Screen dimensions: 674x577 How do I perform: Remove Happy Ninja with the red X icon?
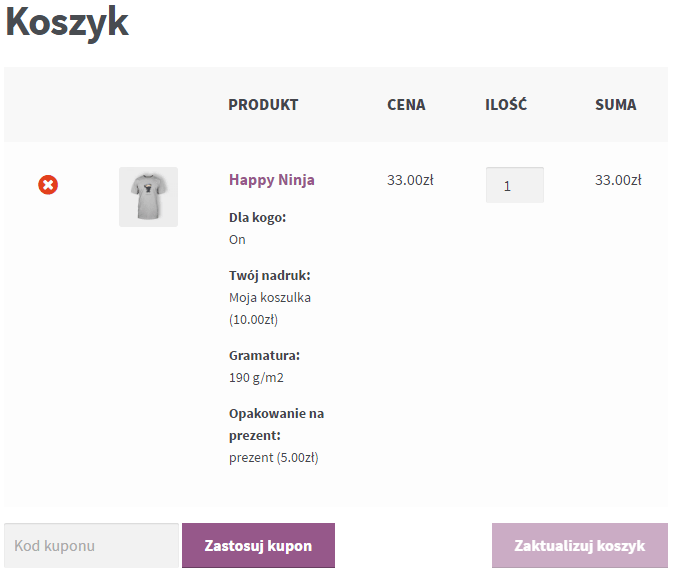48,185
